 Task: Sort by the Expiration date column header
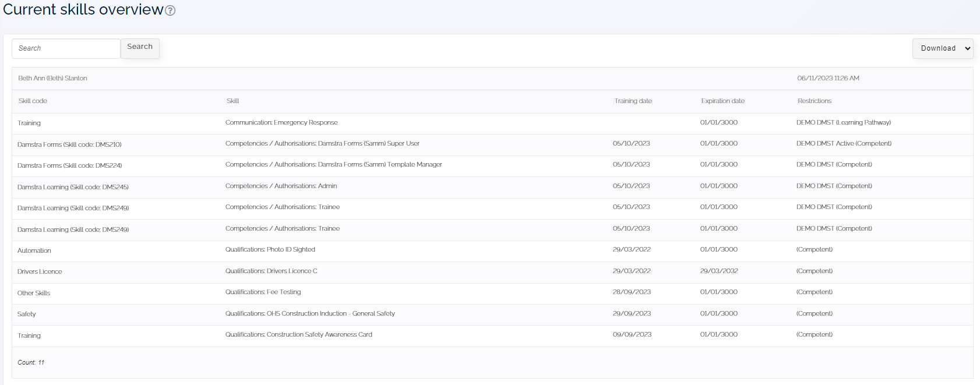[x=722, y=101]
